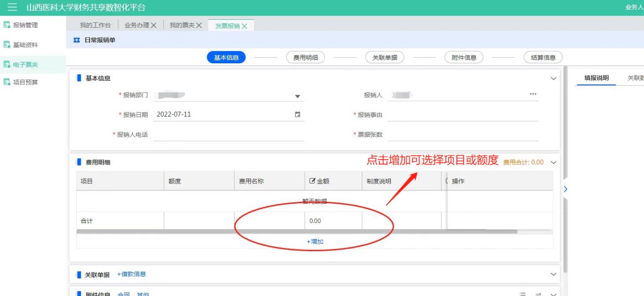Click the 项目预算 sidebar icon

[x=7, y=82]
